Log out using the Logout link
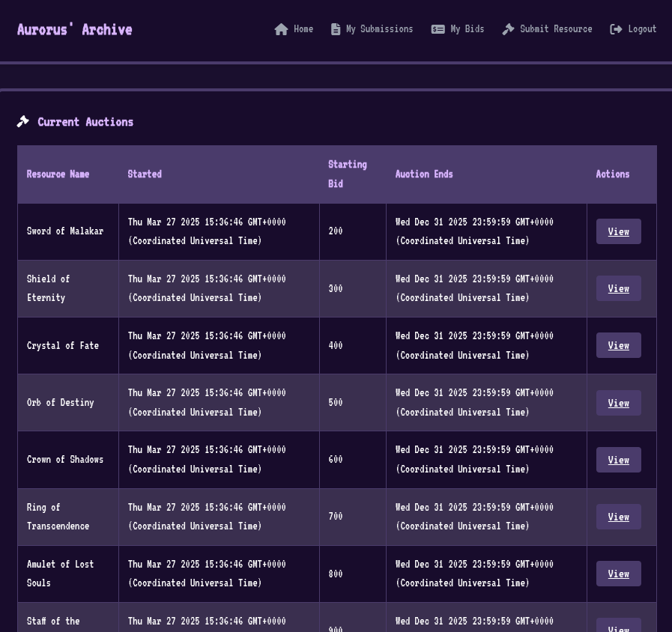 tap(642, 29)
